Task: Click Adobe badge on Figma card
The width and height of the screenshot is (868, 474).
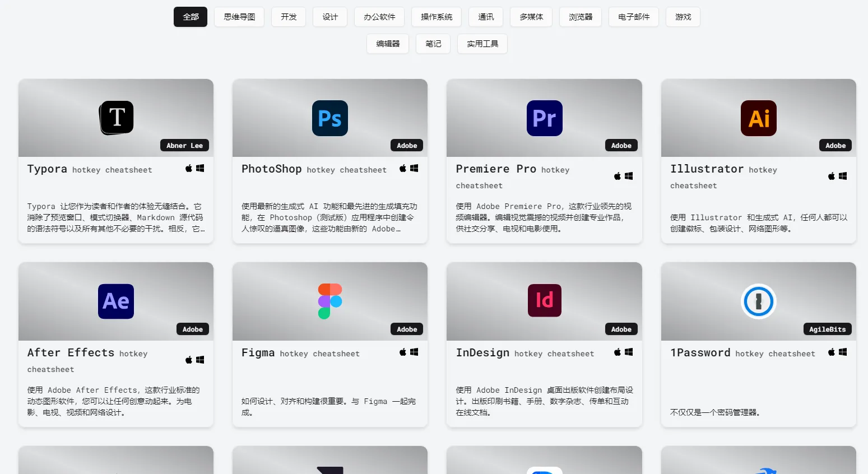Action: (x=407, y=329)
